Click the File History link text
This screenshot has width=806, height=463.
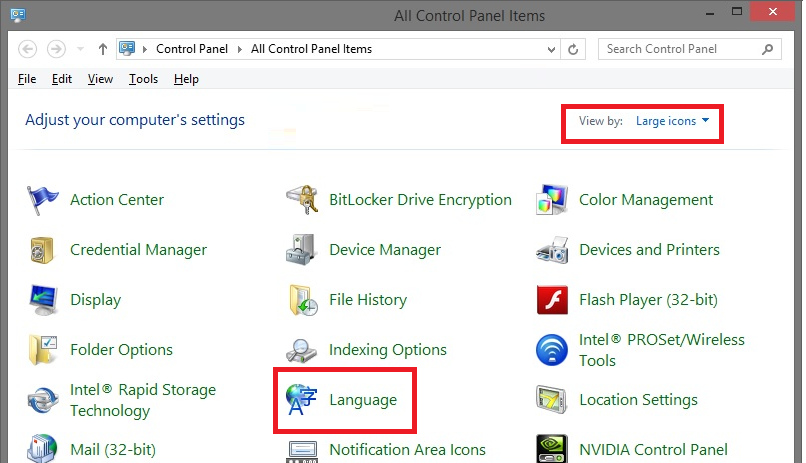click(x=368, y=300)
